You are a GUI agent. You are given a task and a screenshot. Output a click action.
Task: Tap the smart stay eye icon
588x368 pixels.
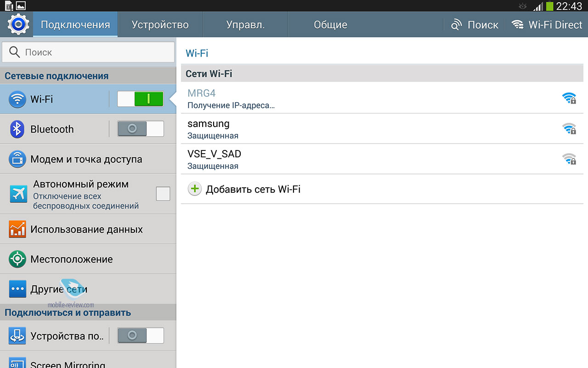[522, 6]
